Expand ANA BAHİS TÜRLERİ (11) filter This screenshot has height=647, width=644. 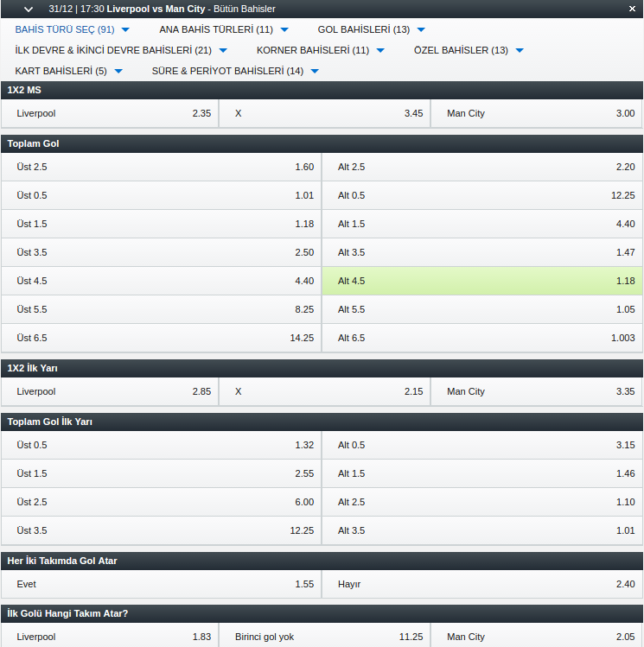click(224, 29)
